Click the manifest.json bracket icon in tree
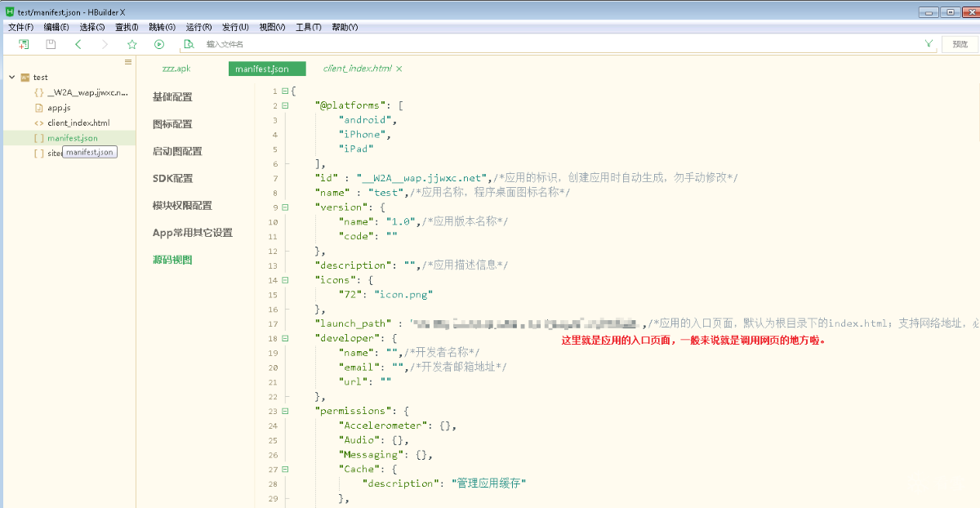 point(38,138)
